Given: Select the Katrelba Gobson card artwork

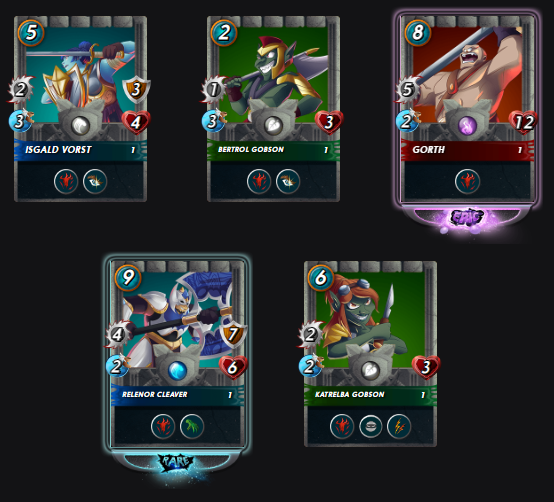Looking at the screenshot, I should click(370, 319).
